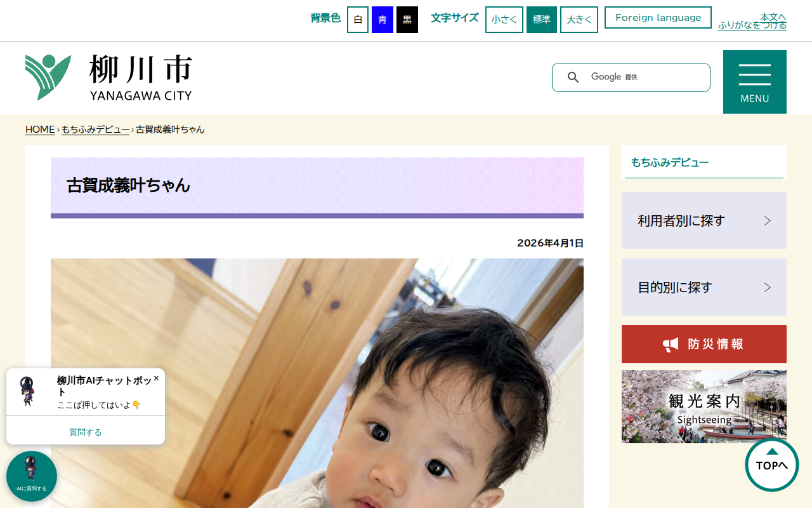Expand the 利用者別に探す panel
The height and width of the screenshot is (508, 812).
click(704, 220)
